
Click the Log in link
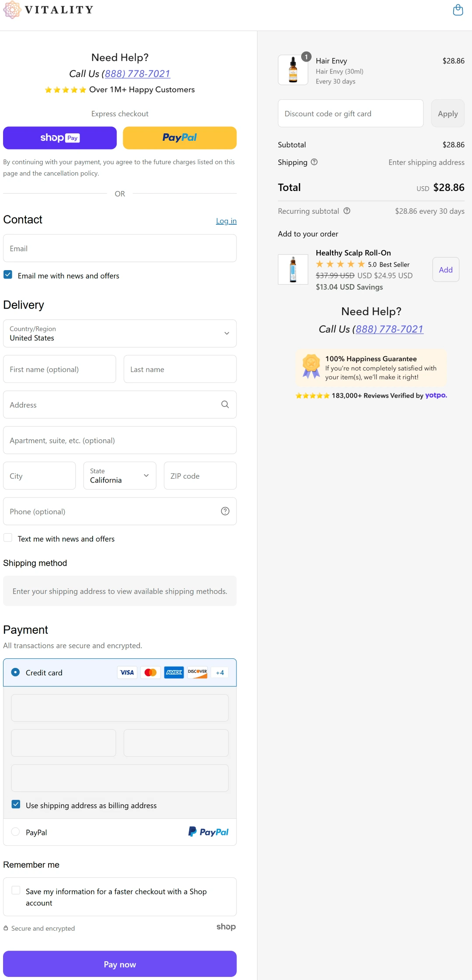(x=226, y=221)
